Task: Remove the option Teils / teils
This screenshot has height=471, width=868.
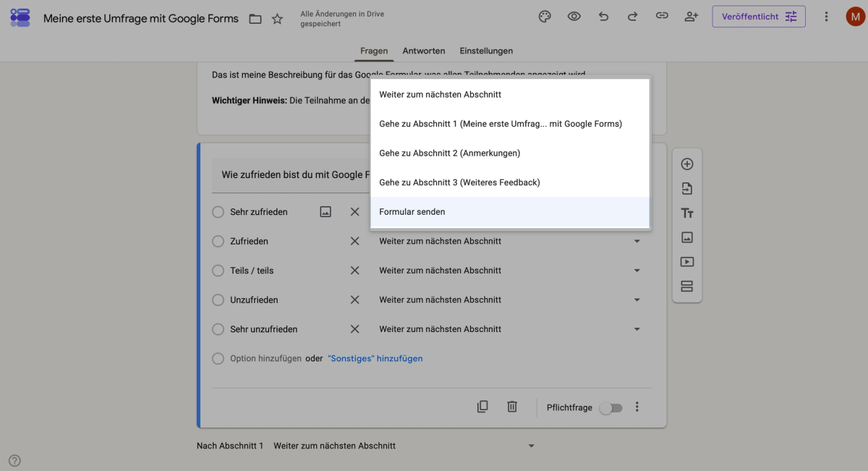Action: pos(354,271)
